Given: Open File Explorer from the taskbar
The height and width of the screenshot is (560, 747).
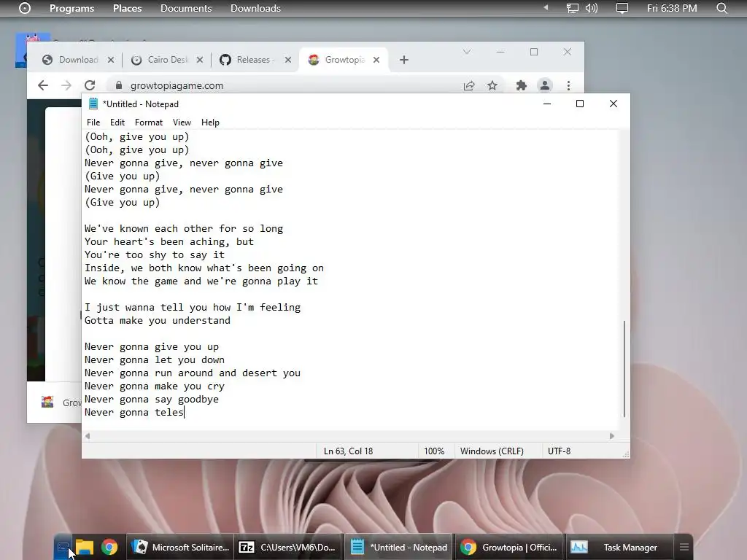Looking at the screenshot, I should click(85, 548).
